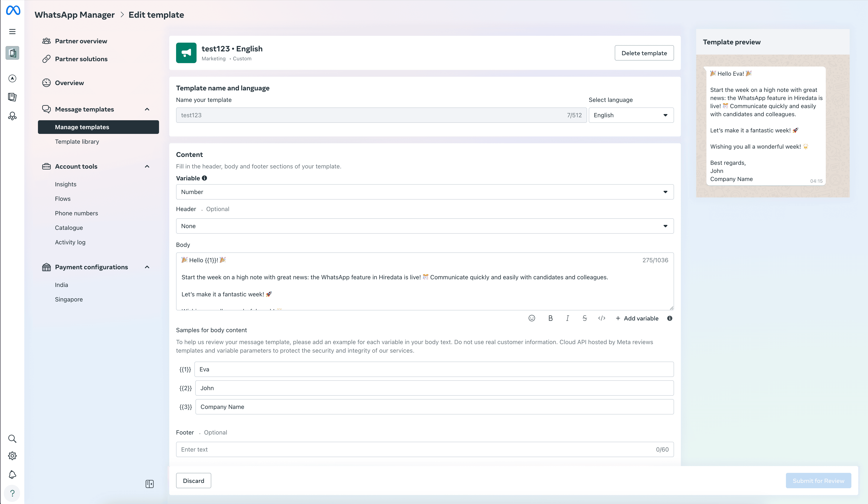This screenshot has height=504, width=868.
Task: Apply strikethrough formatting to body text
Action: pyautogui.click(x=584, y=318)
